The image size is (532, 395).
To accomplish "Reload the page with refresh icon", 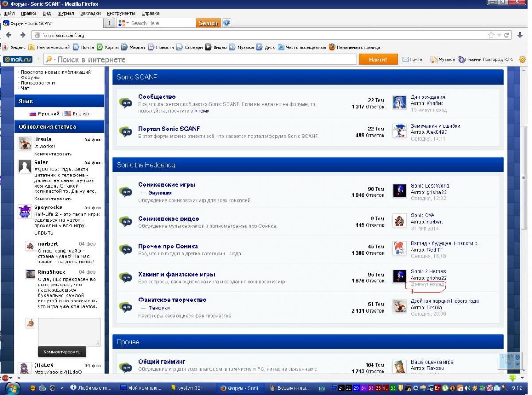I will (506, 35).
